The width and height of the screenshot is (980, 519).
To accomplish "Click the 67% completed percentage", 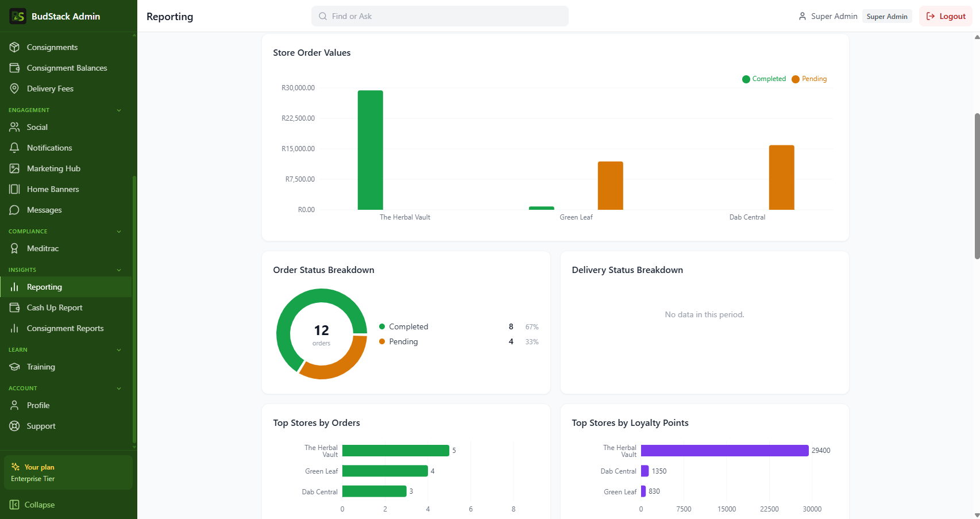I will [x=532, y=326].
